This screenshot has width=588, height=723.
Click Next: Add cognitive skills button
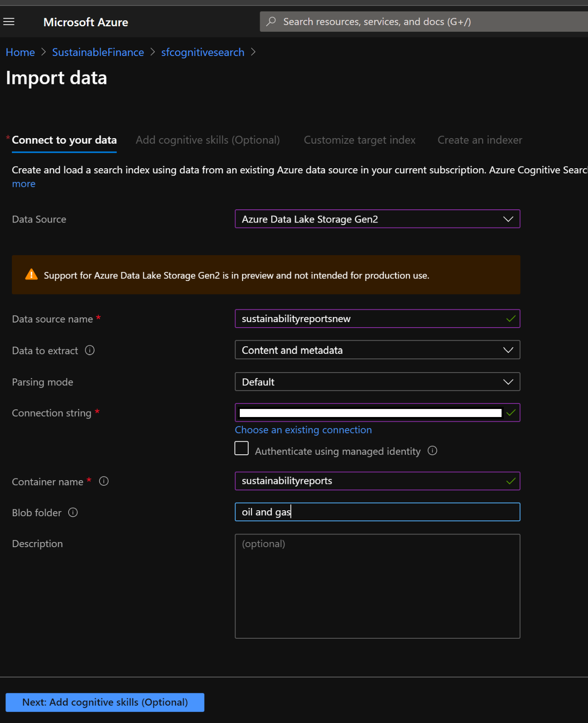[105, 702]
